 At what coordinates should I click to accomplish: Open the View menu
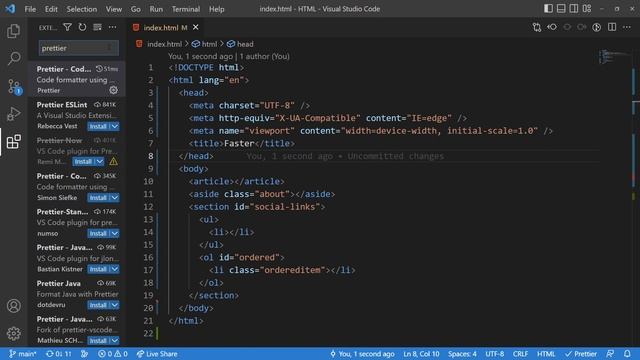[x=114, y=9]
